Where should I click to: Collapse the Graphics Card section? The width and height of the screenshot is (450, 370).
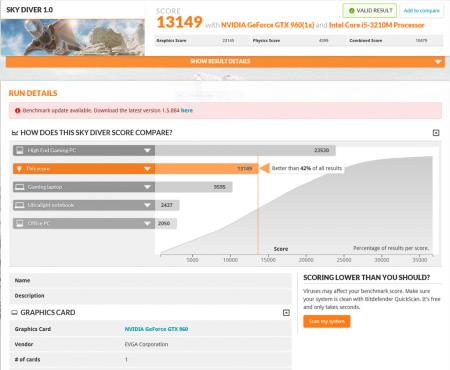(286, 313)
